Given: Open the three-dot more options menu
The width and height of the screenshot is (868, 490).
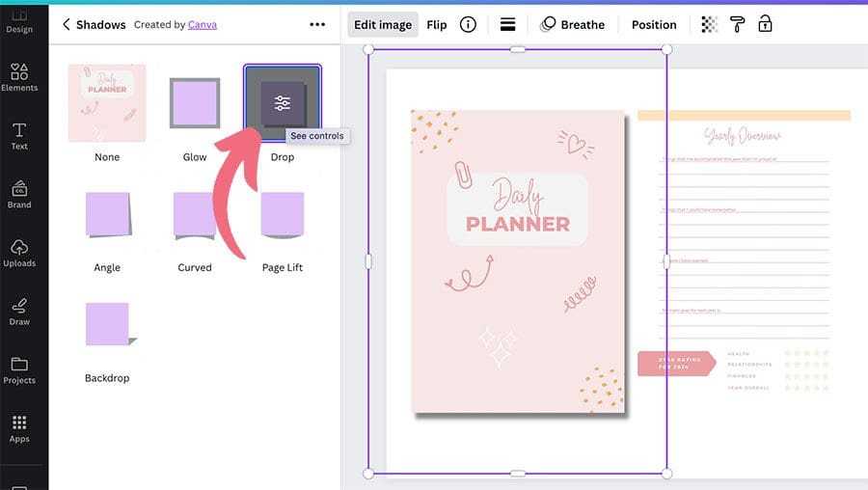Looking at the screenshot, I should [317, 25].
